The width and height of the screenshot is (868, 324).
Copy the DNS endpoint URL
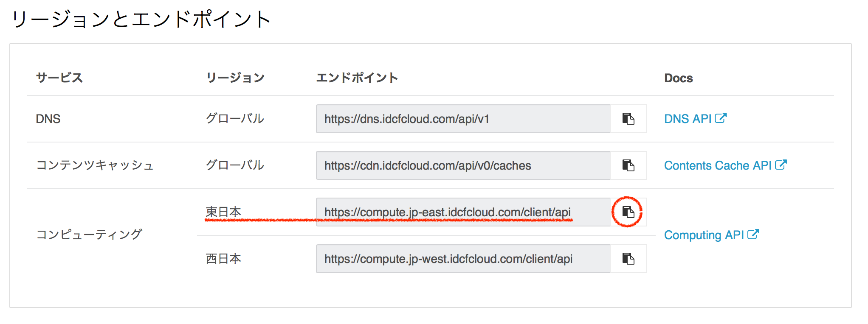(x=628, y=119)
